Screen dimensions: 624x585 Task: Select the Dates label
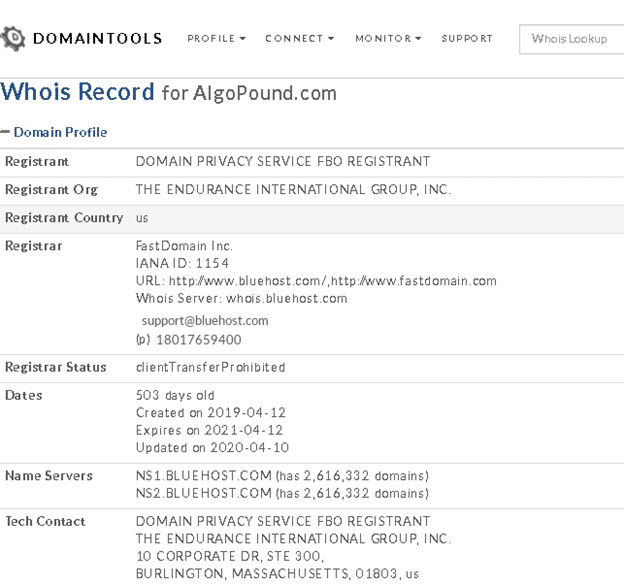coord(23,396)
